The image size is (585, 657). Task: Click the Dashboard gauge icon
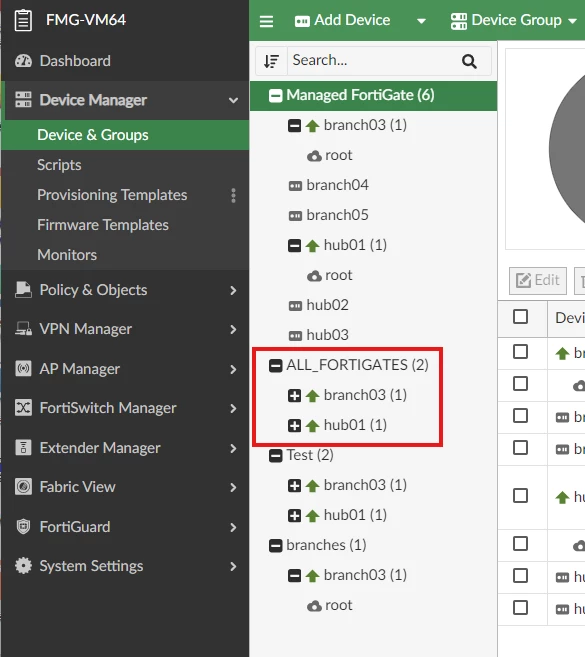(x=23, y=61)
